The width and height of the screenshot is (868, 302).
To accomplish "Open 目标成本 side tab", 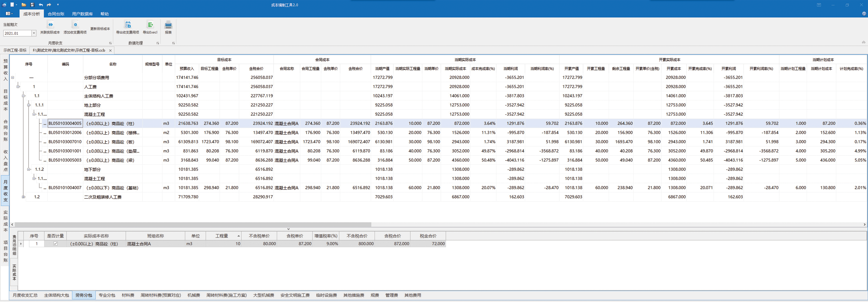I will 5,100.
